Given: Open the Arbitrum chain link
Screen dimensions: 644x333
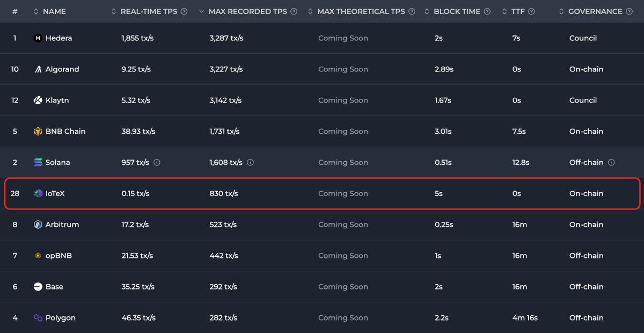Looking at the screenshot, I should (62, 225).
